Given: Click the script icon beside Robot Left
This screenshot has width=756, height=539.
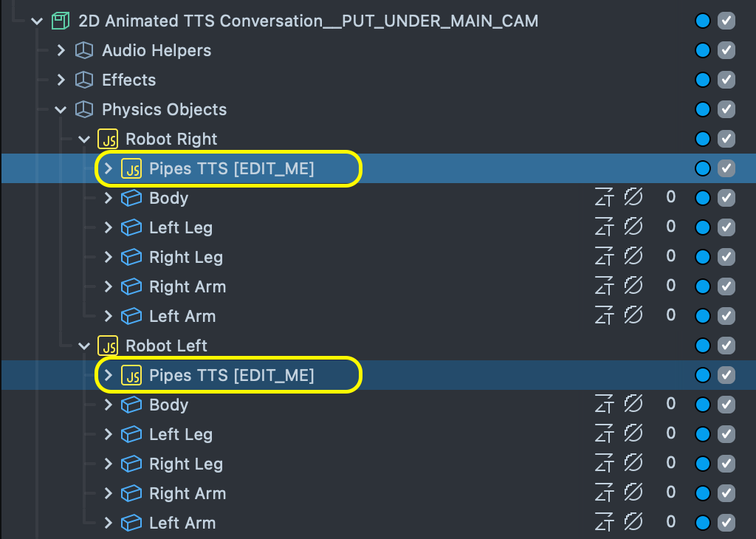Looking at the screenshot, I should [x=108, y=346].
